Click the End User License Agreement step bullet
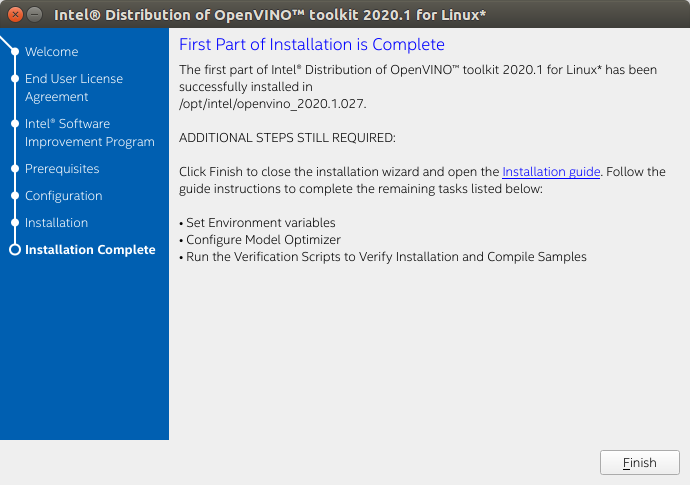Image resolution: width=690 pixels, height=485 pixels. [x=14, y=78]
